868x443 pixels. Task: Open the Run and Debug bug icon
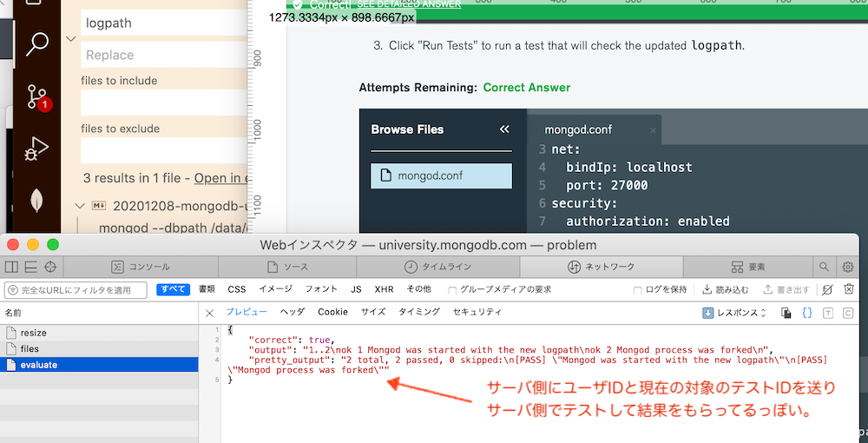pos(37,149)
